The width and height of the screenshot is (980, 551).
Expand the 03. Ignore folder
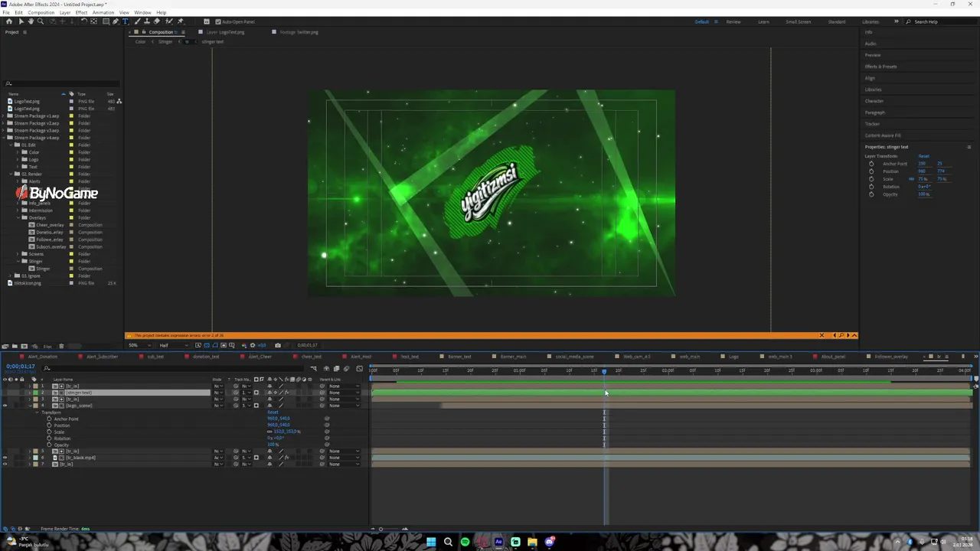tap(10, 275)
